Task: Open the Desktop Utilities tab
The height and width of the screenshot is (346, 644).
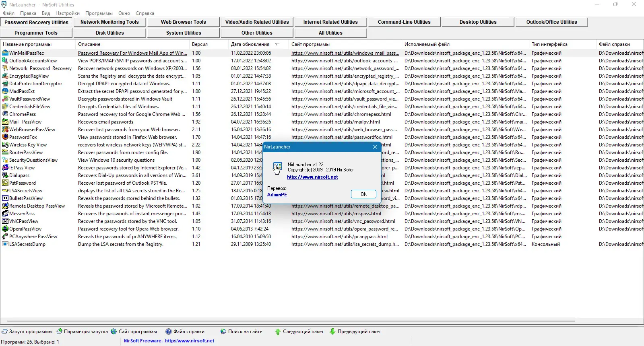Action: [478, 22]
